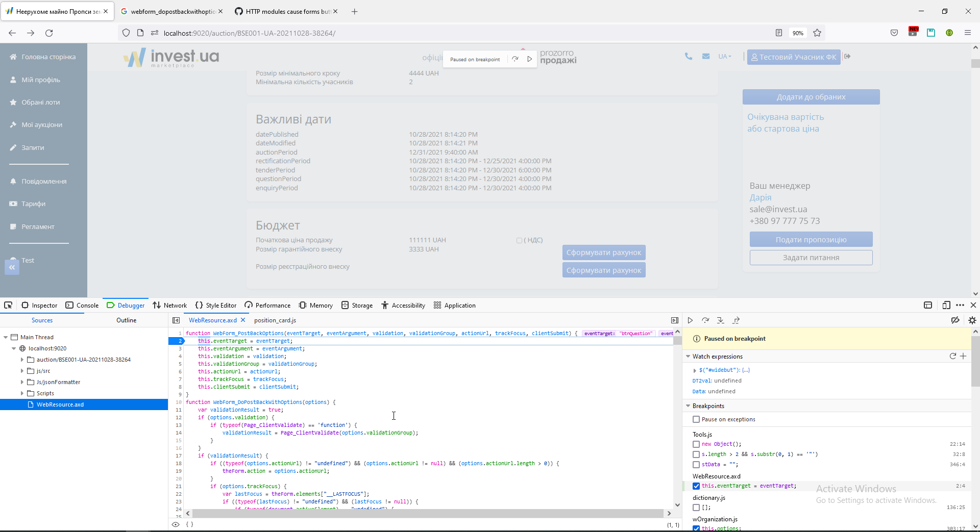Toggle breakpoint on line 2 gutter
The image size is (980, 532).
[176, 341]
